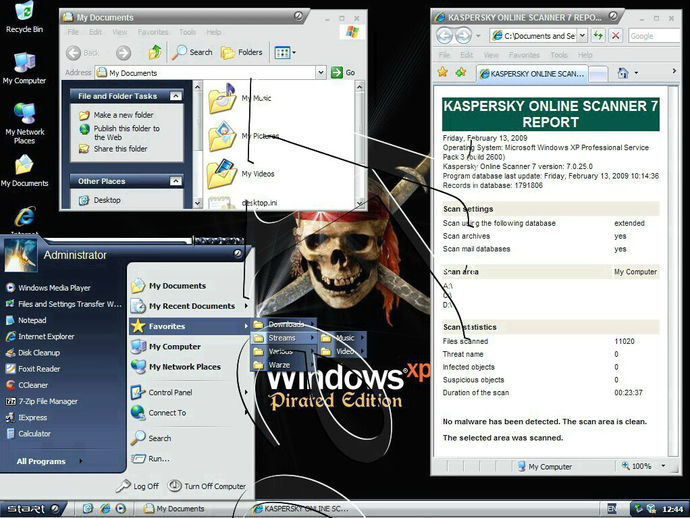Click Stop icon in Kaspersky browser window
This screenshot has height=518, width=690.
coord(616,36)
